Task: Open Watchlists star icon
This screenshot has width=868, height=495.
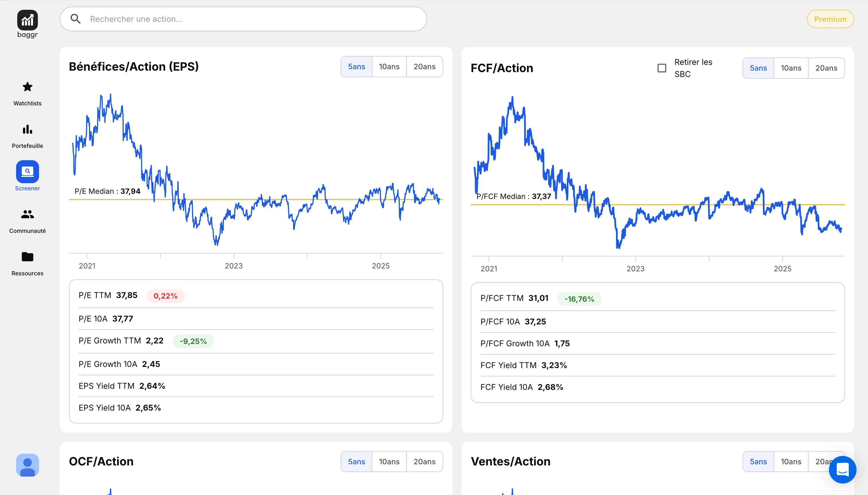Action: point(27,87)
